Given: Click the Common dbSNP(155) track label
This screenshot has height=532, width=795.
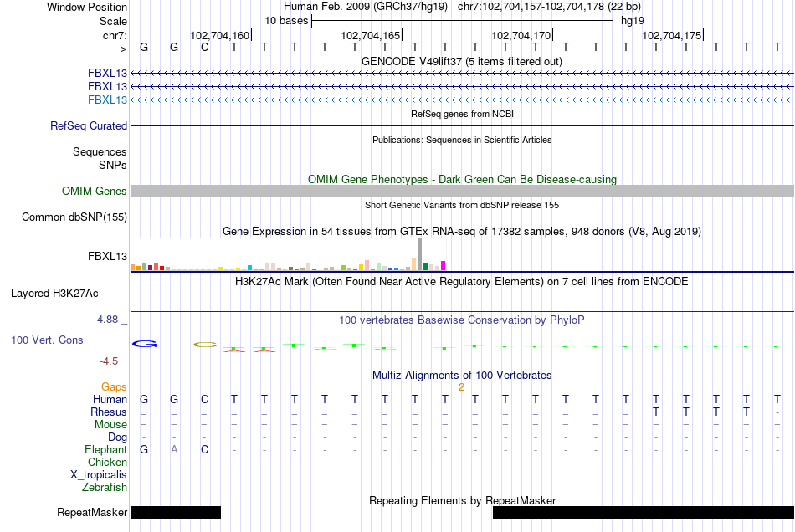Looking at the screenshot, I should (74, 217).
